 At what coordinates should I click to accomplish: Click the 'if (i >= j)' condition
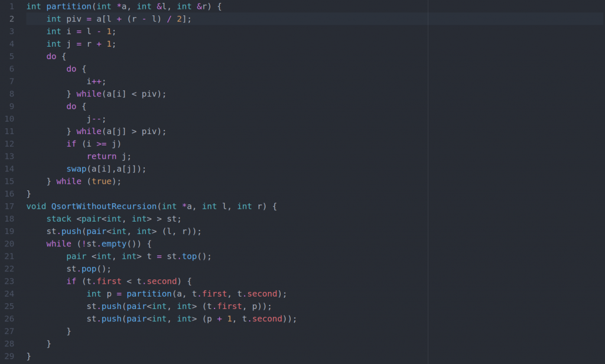[x=93, y=144]
